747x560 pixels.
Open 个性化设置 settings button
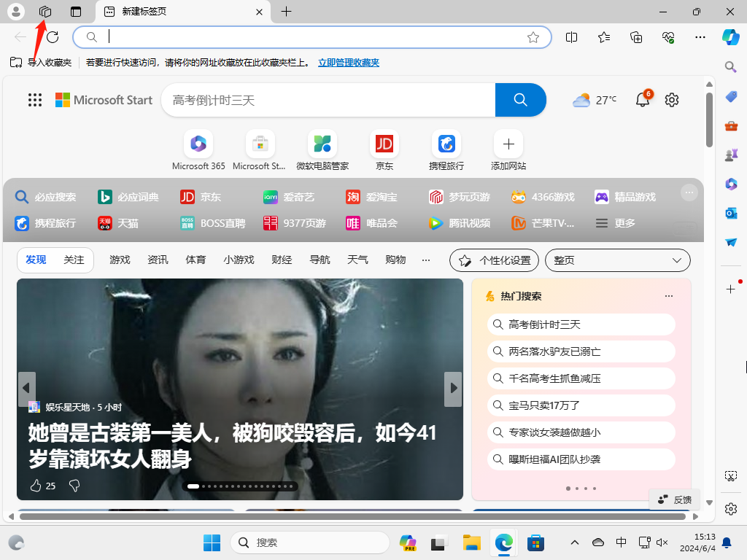pyautogui.click(x=494, y=260)
